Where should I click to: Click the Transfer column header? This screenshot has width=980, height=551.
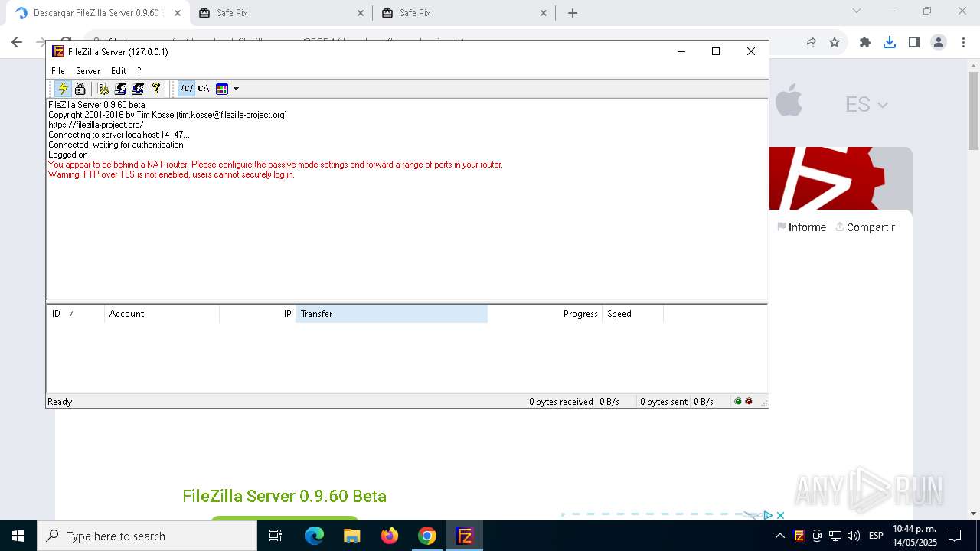391,314
